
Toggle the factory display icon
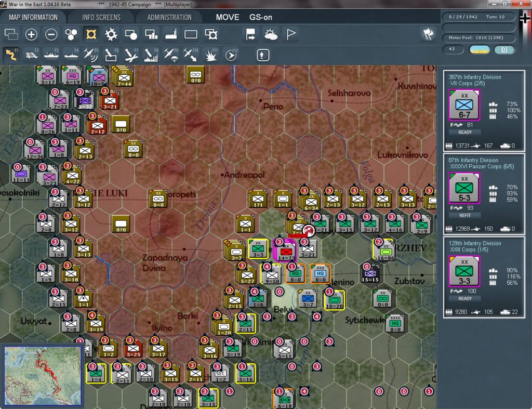[x=171, y=34]
